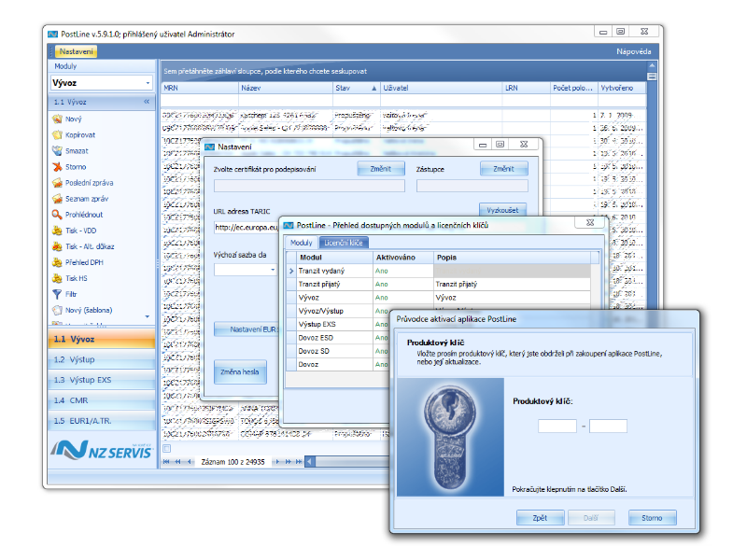Select the 1.3 Výstup EXS navigation module
Image resolution: width=747 pixels, height=560 pixels.
[x=102, y=380]
